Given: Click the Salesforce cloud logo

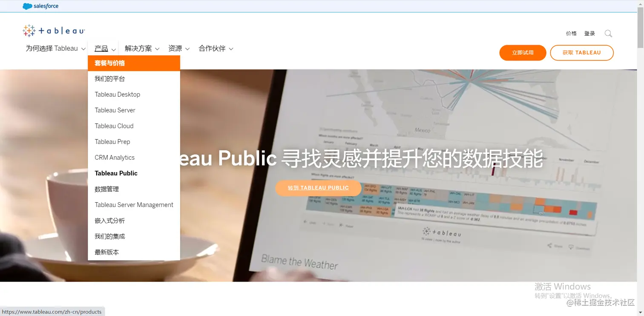Looking at the screenshot, I should coord(40,6).
